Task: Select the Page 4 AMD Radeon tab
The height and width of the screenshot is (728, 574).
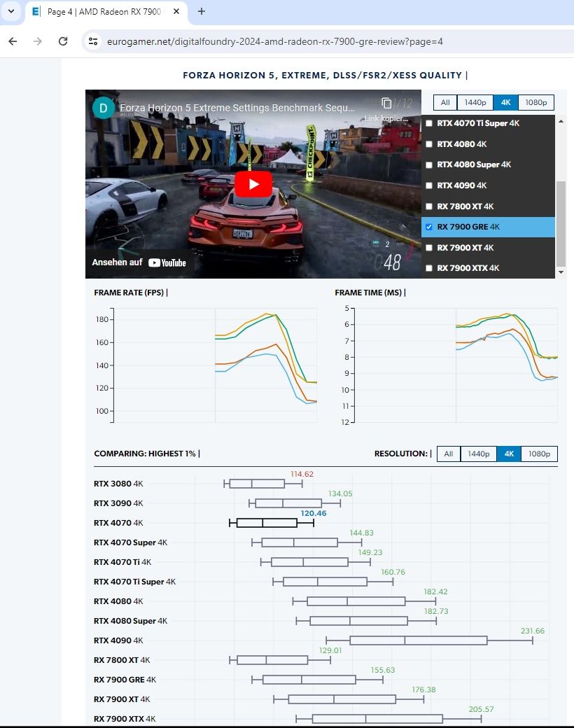Action: 106,12
